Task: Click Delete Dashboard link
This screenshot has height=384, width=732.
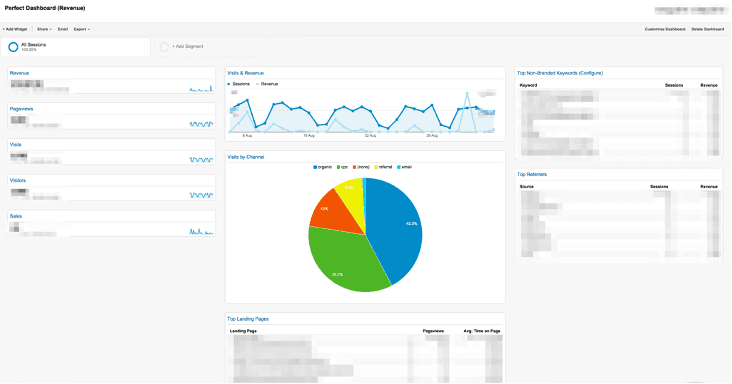Action: [x=707, y=29]
